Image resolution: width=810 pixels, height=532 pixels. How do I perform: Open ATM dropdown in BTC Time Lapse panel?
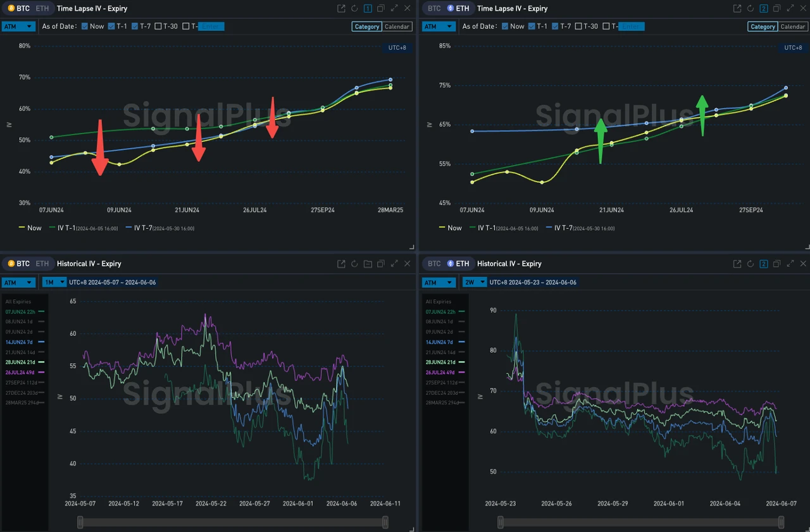[x=18, y=27]
